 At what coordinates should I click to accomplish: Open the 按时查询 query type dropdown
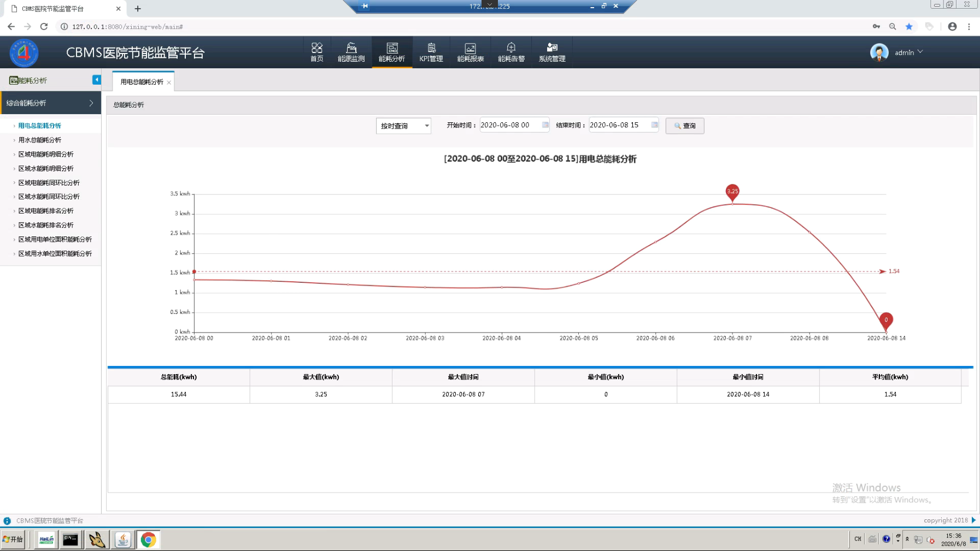point(403,126)
